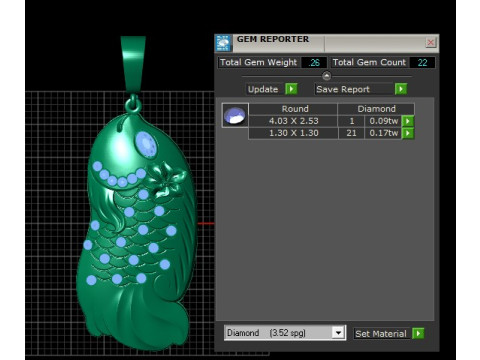
Task: Select the 1.30 X 1.30 size cell
Action: pos(293,133)
